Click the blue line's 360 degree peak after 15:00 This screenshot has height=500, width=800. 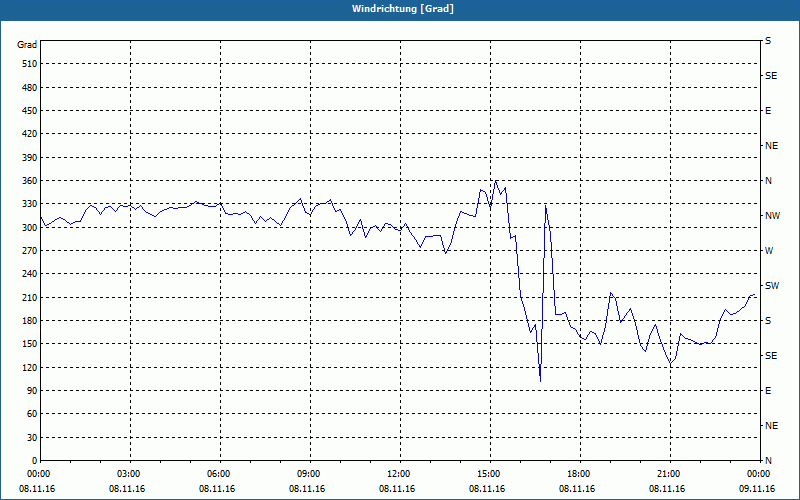[495, 181]
